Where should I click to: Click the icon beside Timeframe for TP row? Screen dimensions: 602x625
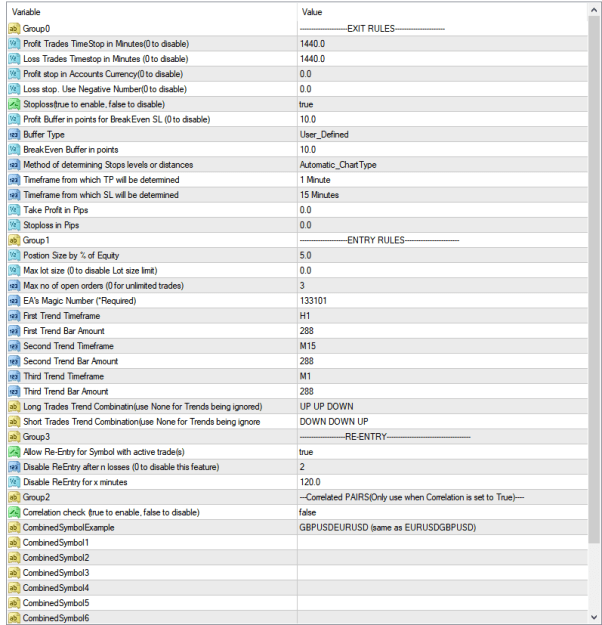(x=14, y=180)
